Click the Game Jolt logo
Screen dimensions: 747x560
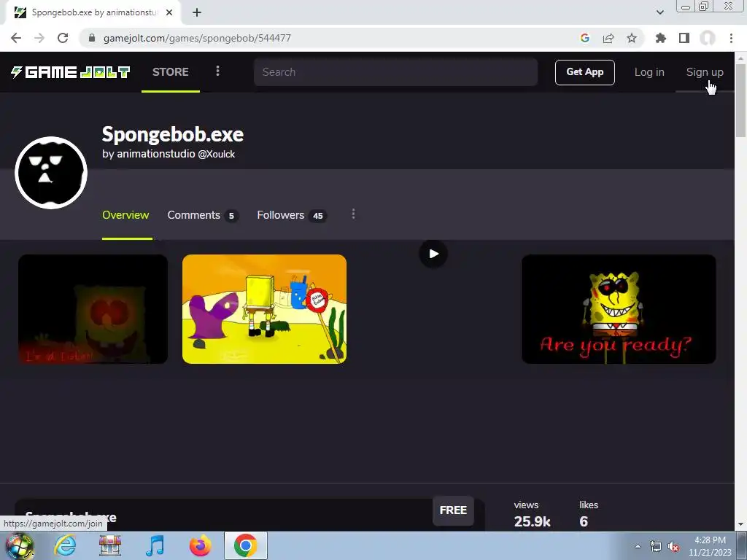pos(71,72)
